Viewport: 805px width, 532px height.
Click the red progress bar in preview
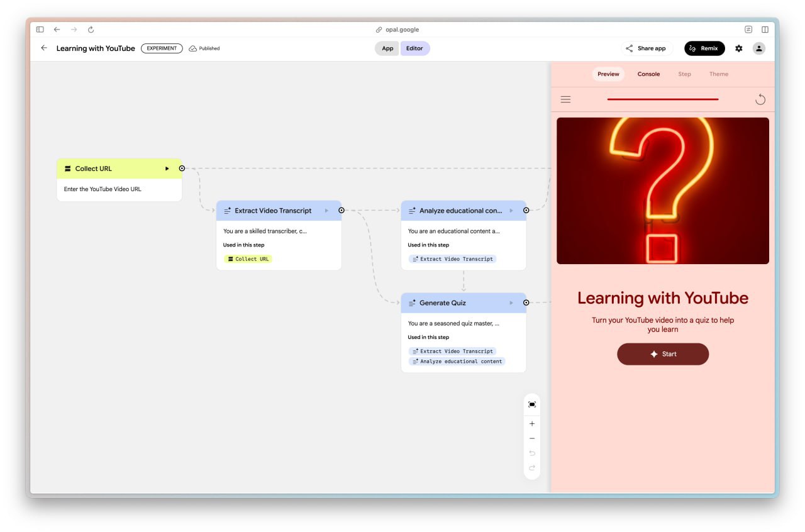pos(662,99)
